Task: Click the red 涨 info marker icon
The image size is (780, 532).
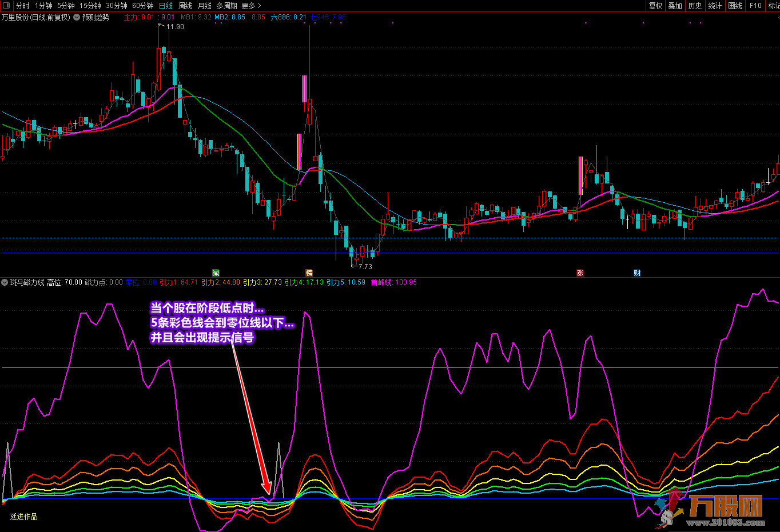Action: click(580, 273)
